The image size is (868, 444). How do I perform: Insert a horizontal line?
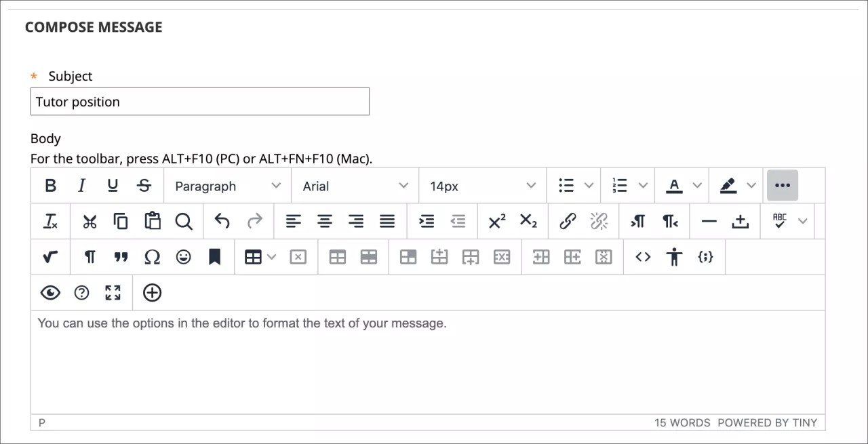click(x=709, y=221)
